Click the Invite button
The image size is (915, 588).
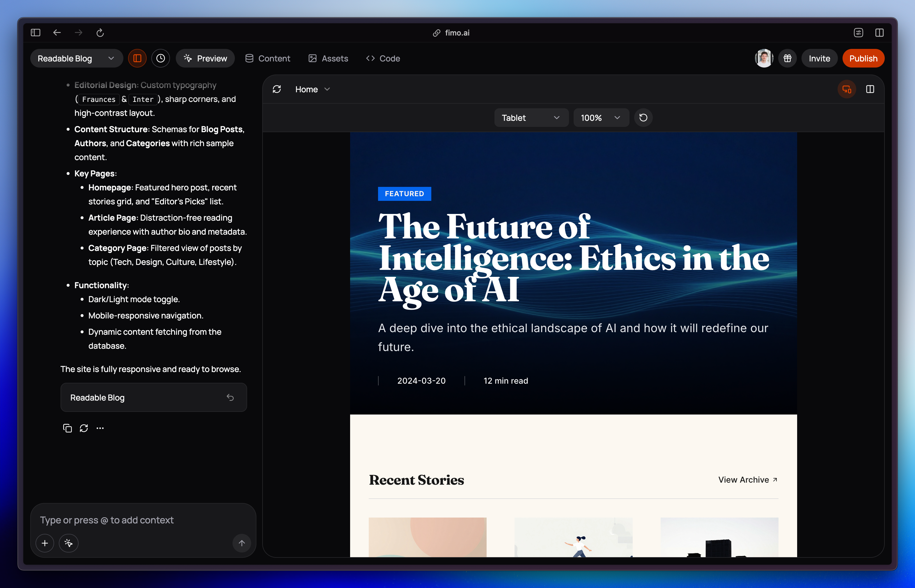tap(819, 58)
